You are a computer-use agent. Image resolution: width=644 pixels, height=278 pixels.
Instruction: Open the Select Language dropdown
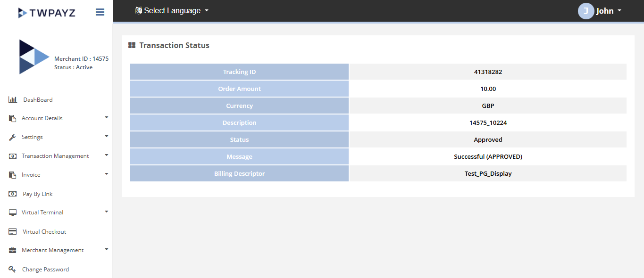pos(172,10)
